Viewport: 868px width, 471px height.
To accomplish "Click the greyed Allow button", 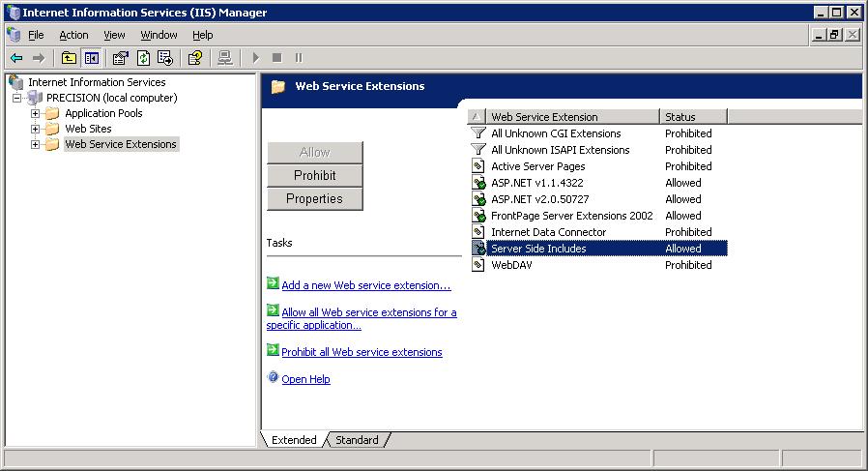I will pyautogui.click(x=315, y=153).
